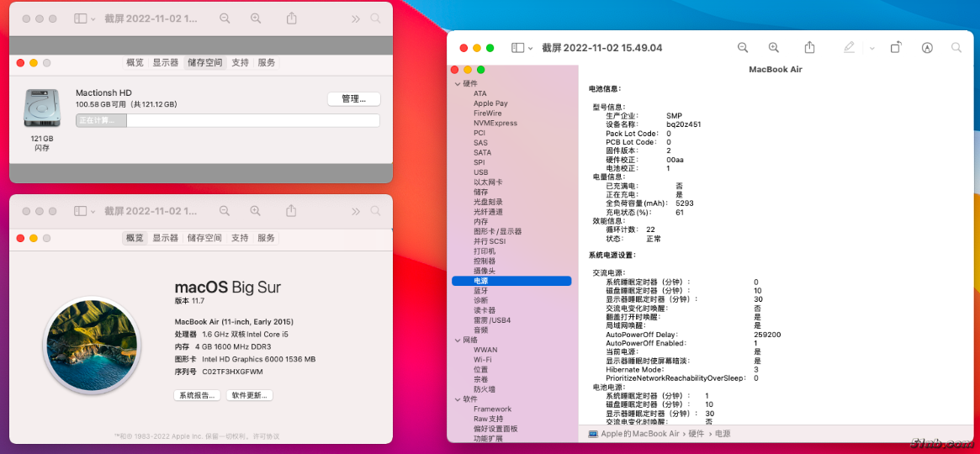Screen dimensions: 980x454
Task: Select 蓝牙 in the hardware sidebar list
Action: click(480, 291)
